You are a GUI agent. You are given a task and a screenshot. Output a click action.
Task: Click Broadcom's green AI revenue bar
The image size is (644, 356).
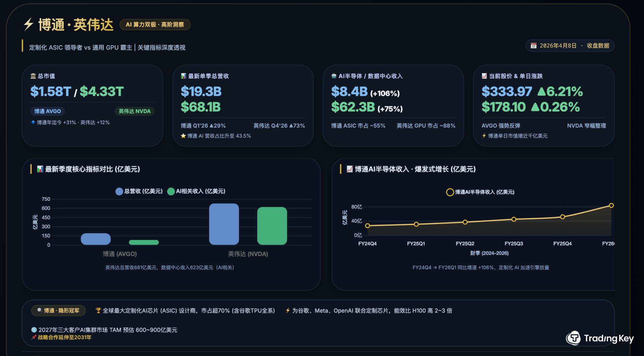pyautogui.click(x=144, y=242)
